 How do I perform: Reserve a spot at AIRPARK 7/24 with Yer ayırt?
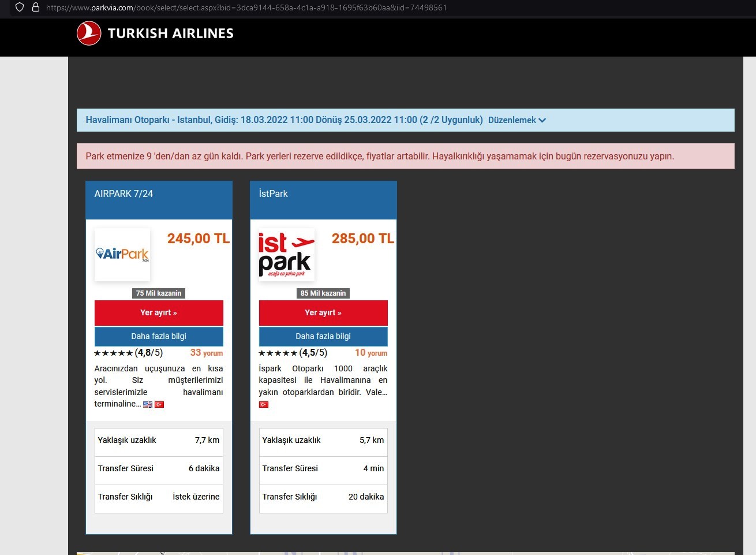159,312
